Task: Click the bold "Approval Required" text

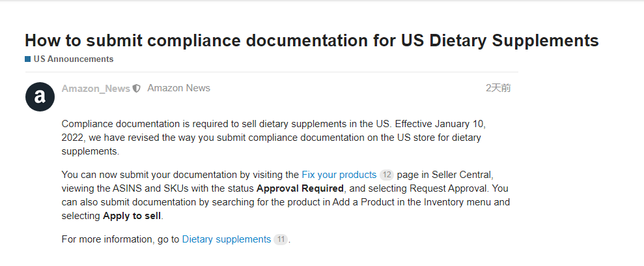Action: tap(300, 188)
